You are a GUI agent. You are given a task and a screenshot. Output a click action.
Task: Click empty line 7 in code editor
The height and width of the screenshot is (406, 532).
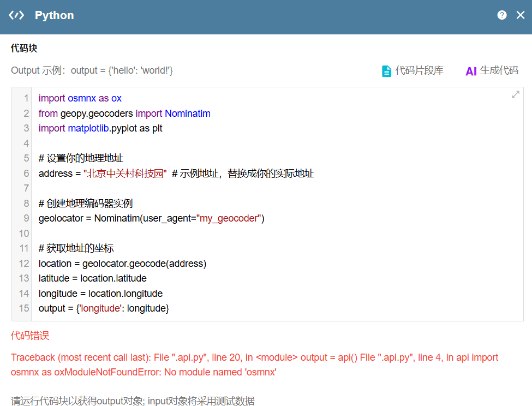[x=277, y=188]
